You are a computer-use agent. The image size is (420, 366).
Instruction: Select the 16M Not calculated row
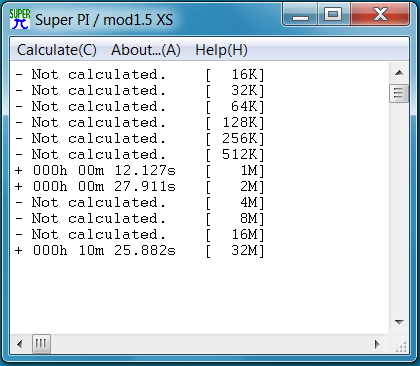[140, 235]
